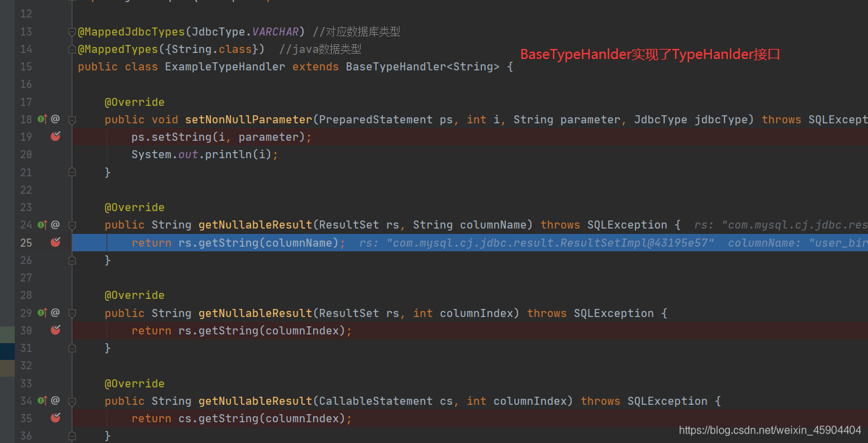Click PreparedStatement parameter type

point(376,119)
